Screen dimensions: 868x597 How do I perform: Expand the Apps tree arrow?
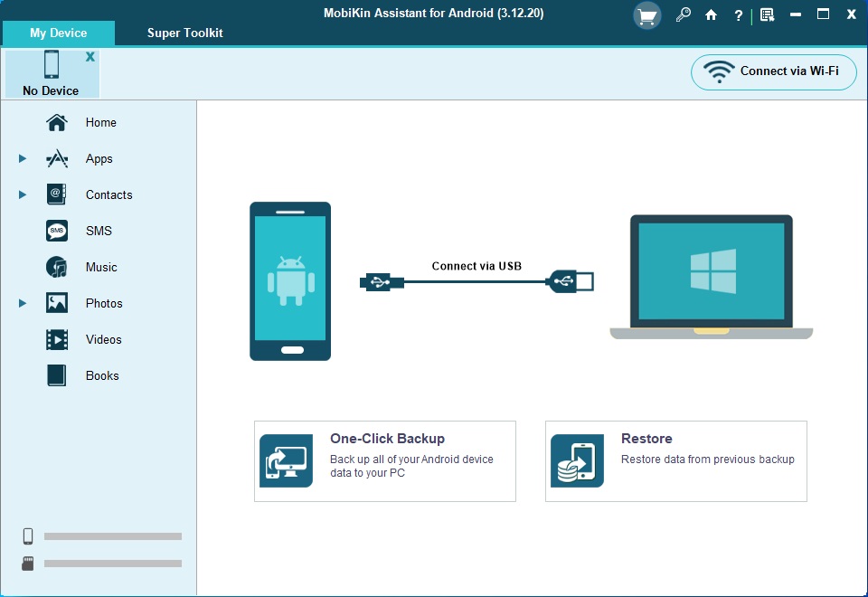click(23, 158)
